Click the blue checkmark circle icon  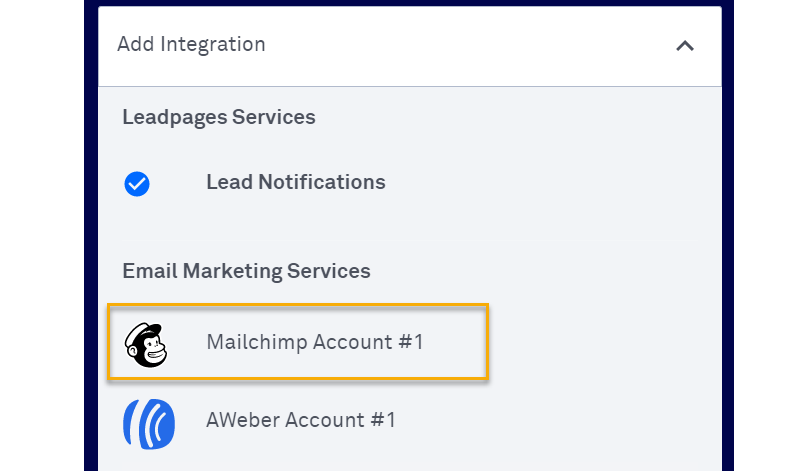click(137, 184)
